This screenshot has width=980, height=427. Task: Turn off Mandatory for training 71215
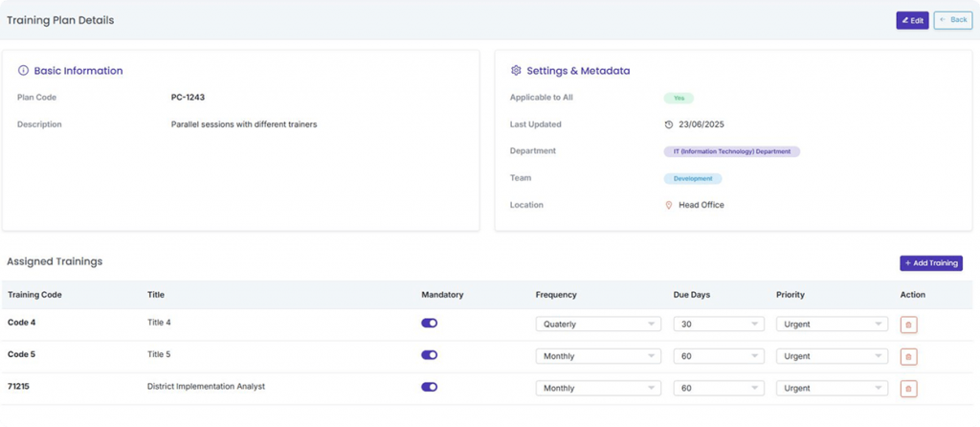click(x=429, y=387)
